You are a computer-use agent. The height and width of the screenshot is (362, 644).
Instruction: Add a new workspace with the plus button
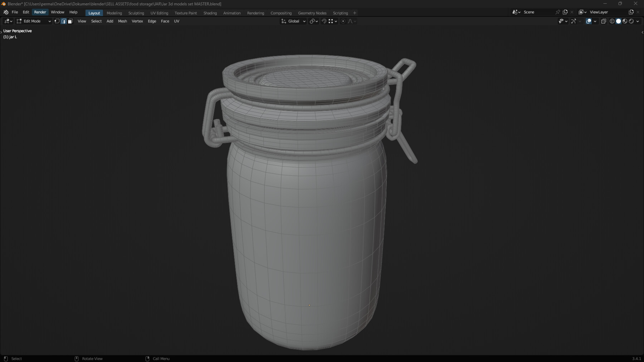point(354,13)
